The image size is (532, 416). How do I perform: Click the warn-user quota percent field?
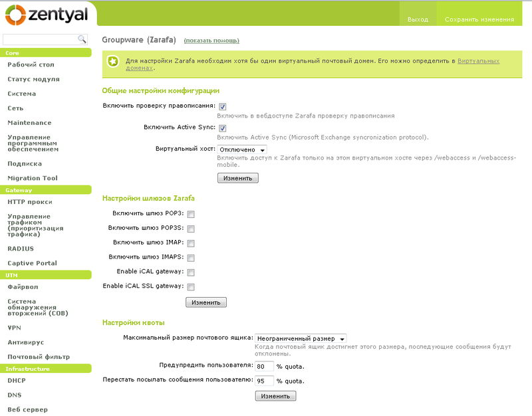coord(264,366)
